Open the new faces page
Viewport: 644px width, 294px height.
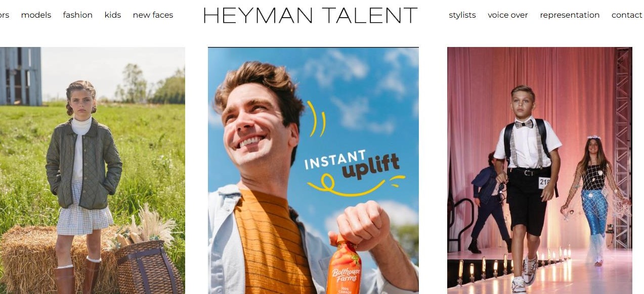[153, 15]
